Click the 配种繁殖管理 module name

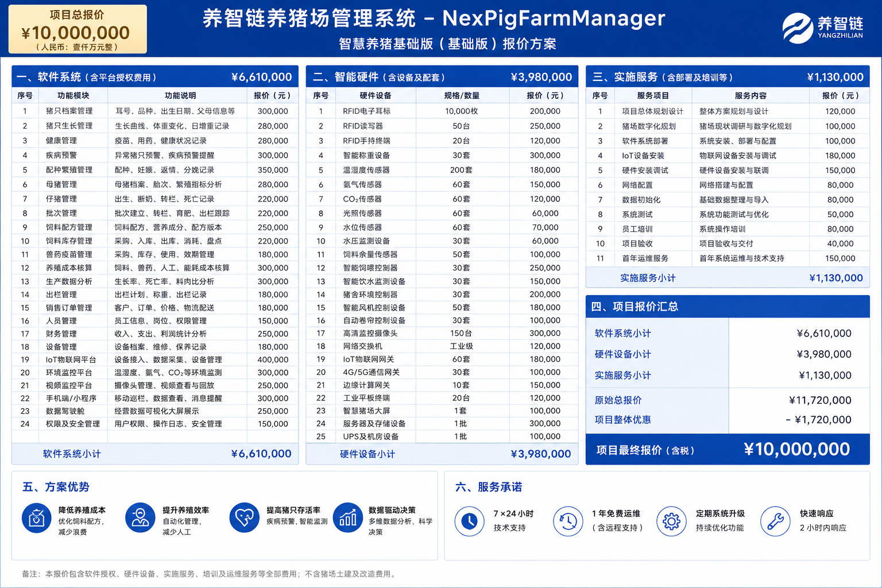pyautogui.click(x=69, y=170)
